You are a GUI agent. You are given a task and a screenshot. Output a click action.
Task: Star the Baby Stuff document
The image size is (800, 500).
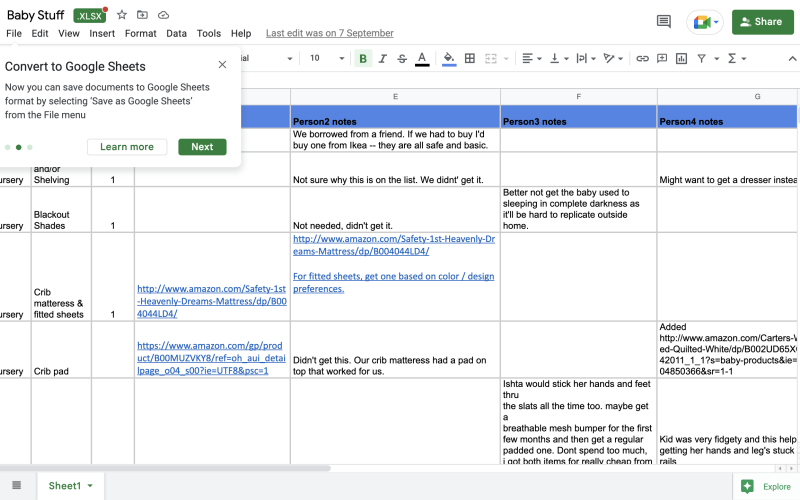point(122,15)
